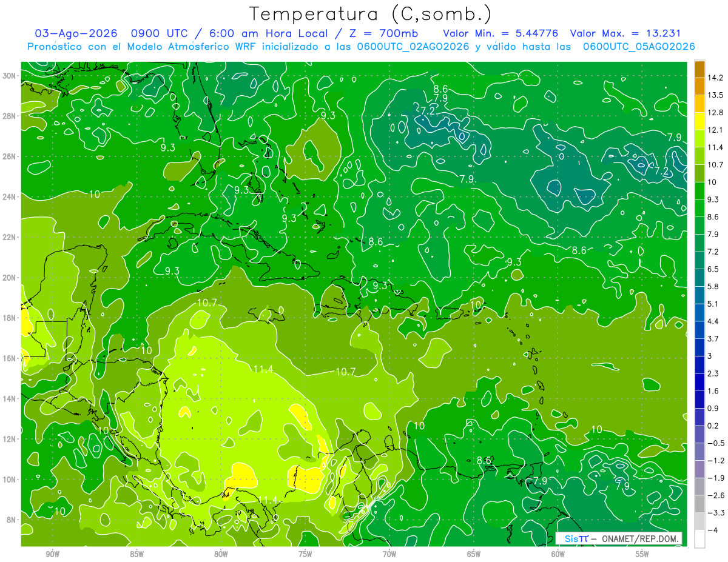Click the 12N latitude axis label
This screenshot has width=728, height=562.
pos(10,439)
